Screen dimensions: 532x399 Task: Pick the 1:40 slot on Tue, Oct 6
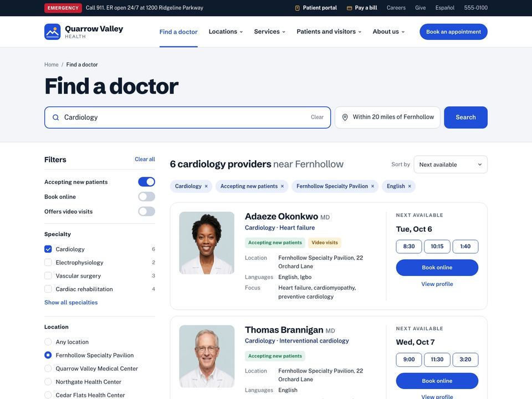pyautogui.click(x=465, y=246)
